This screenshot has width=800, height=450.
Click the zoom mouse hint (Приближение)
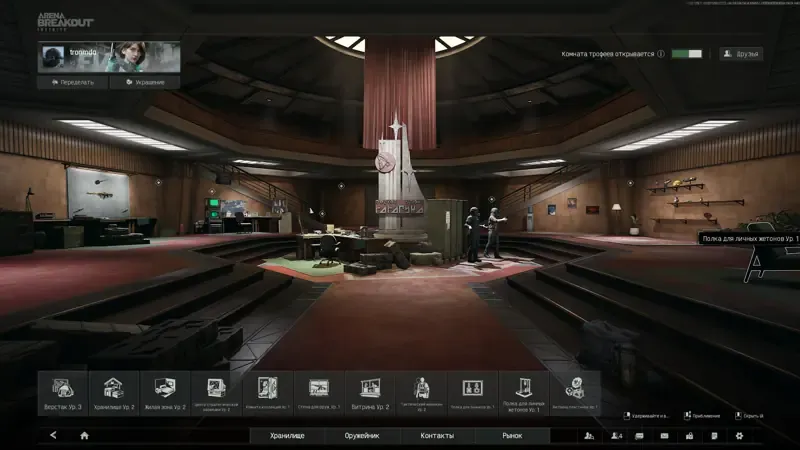pos(702,416)
